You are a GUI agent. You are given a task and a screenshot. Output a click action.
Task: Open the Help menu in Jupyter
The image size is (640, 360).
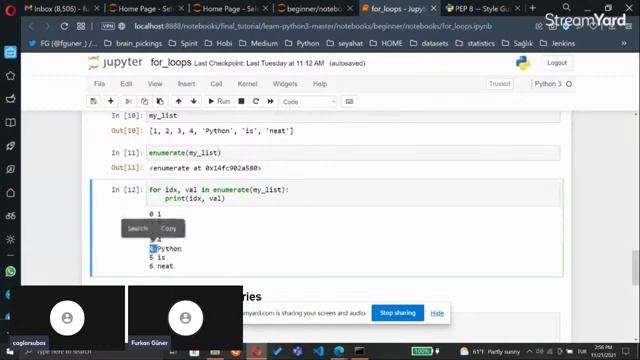click(x=320, y=84)
